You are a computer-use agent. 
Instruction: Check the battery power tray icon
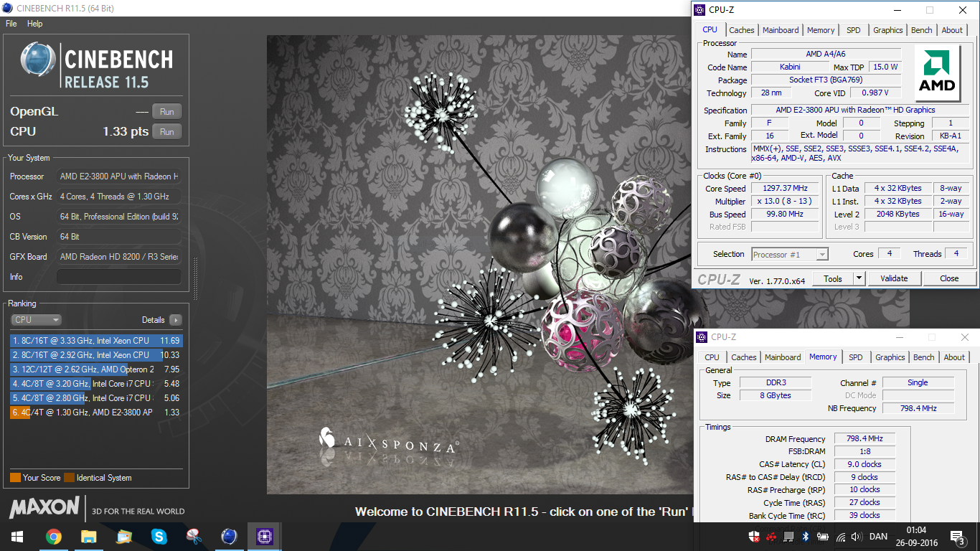pos(822,537)
